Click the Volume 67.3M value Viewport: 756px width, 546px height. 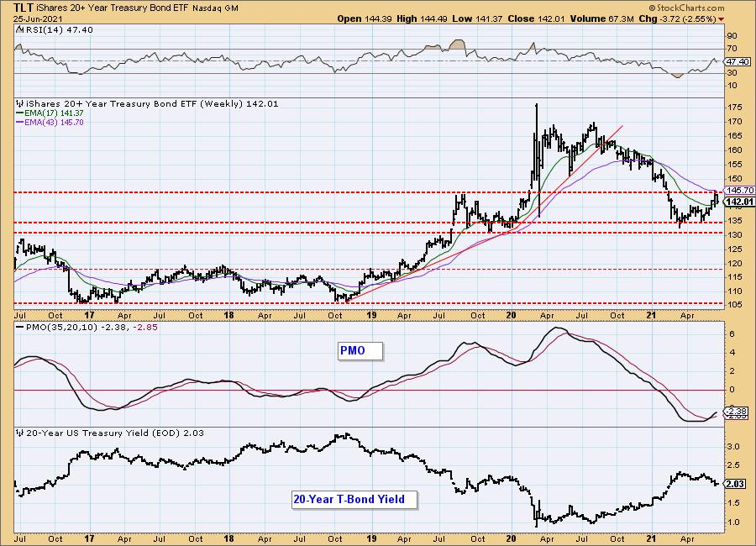601,18
